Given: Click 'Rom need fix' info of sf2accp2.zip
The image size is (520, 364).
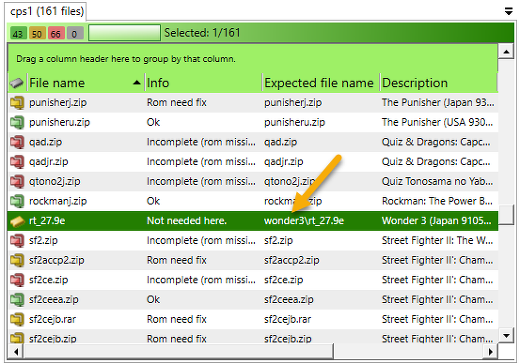Looking at the screenshot, I should click(x=177, y=260).
